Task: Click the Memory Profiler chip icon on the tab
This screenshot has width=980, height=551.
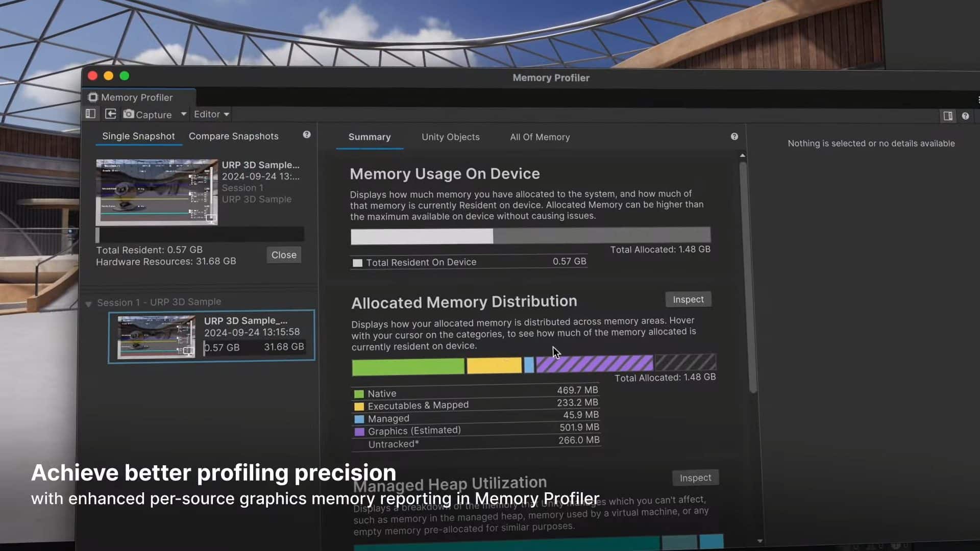Action: 92,97
